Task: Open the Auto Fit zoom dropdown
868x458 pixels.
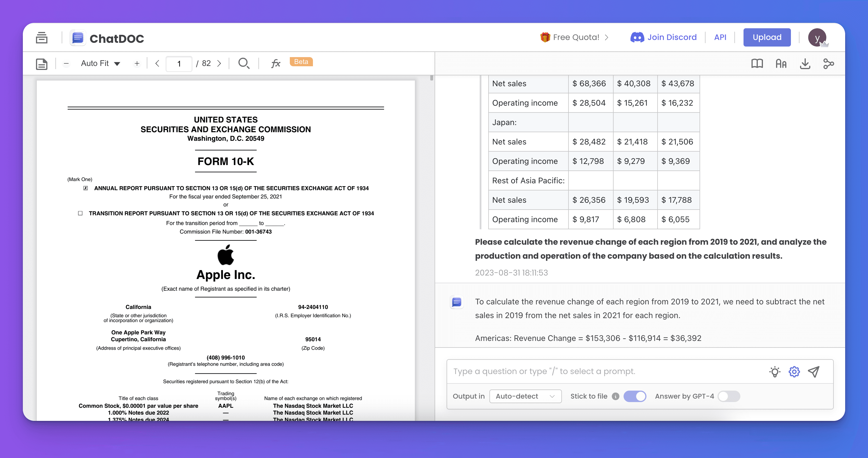Action: coord(101,63)
